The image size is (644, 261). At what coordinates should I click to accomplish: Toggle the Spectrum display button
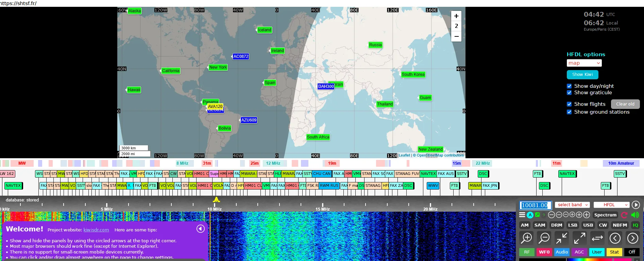[x=605, y=215]
